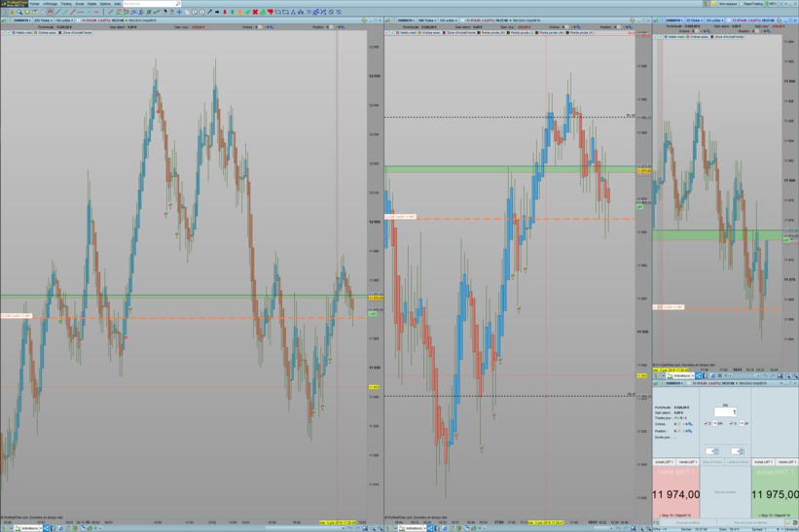
Task: Select the green checkmark tool
Action: tap(247, 12)
